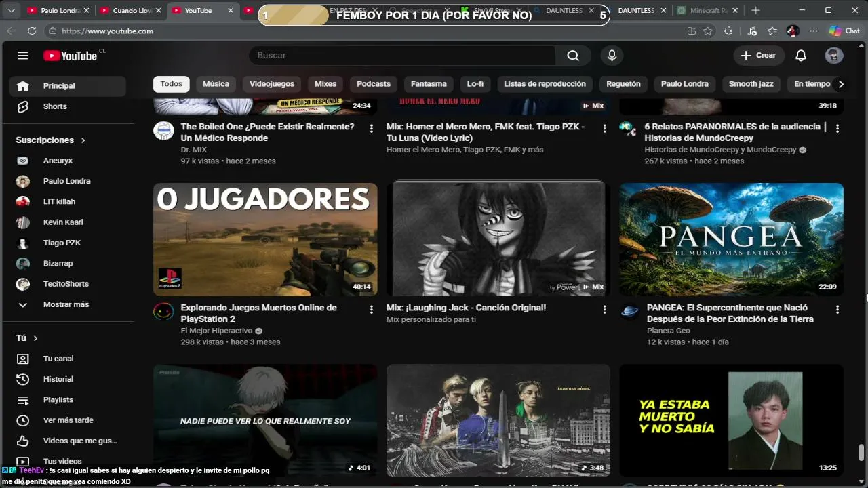Viewport: 868px width, 488px height.
Task: Open Aneuryx subscription channel
Action: [x=68, y=161]
